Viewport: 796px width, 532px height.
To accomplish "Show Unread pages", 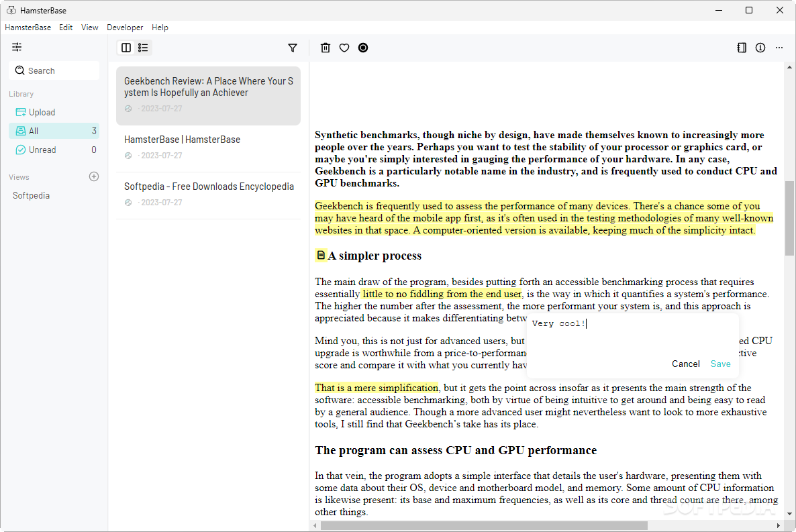I will (x=54, y=150).
